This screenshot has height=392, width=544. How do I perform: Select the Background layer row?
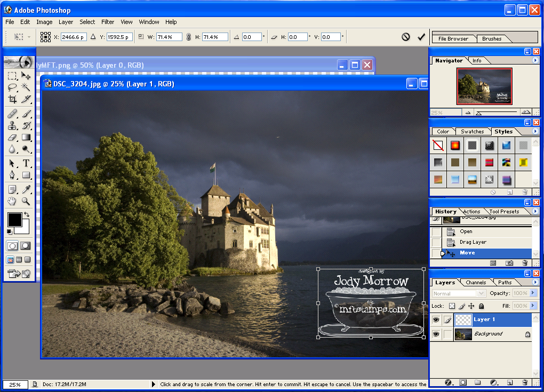[481, 334]
